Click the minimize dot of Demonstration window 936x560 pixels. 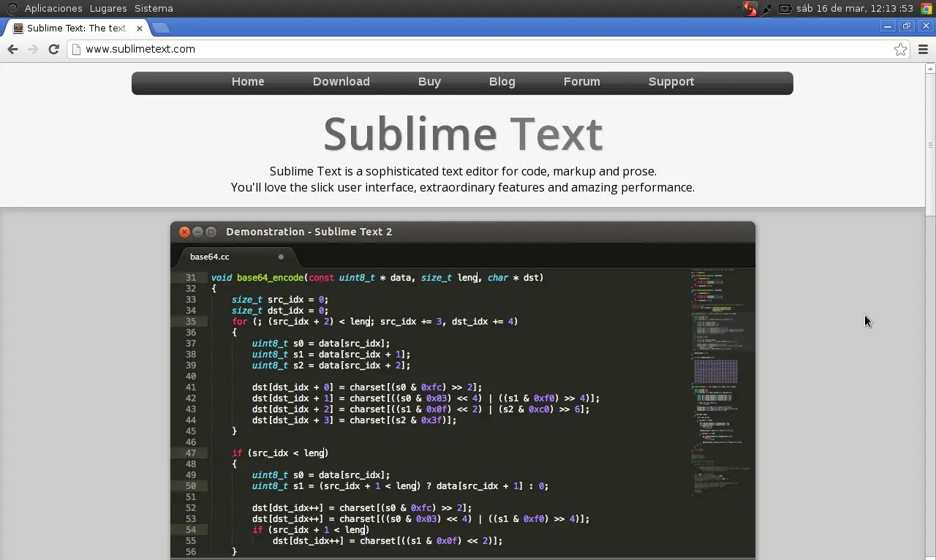click(198, 232)
